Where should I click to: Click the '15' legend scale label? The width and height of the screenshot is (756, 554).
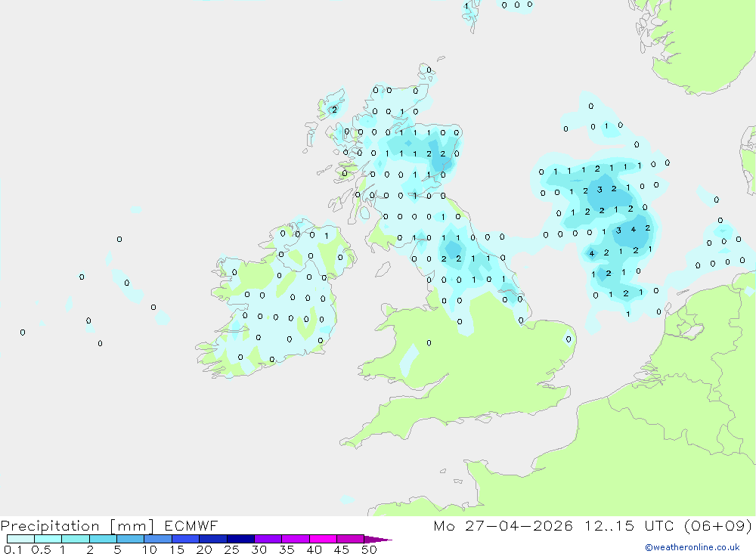coord(177,549)
